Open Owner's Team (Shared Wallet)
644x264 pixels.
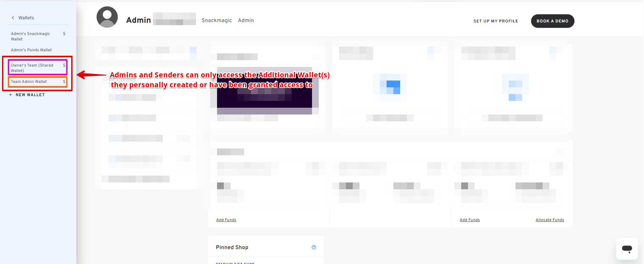click(x=32, y=68)
